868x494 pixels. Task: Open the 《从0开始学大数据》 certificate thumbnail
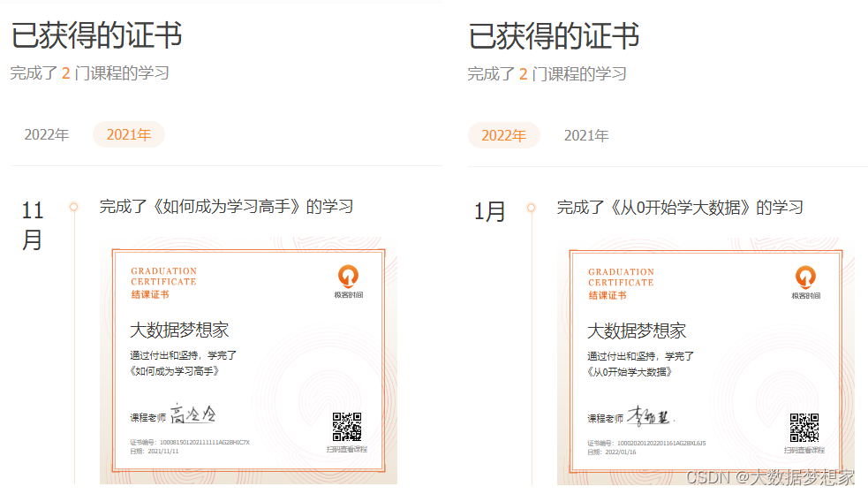pyautogui.click(x=706, y=361)
